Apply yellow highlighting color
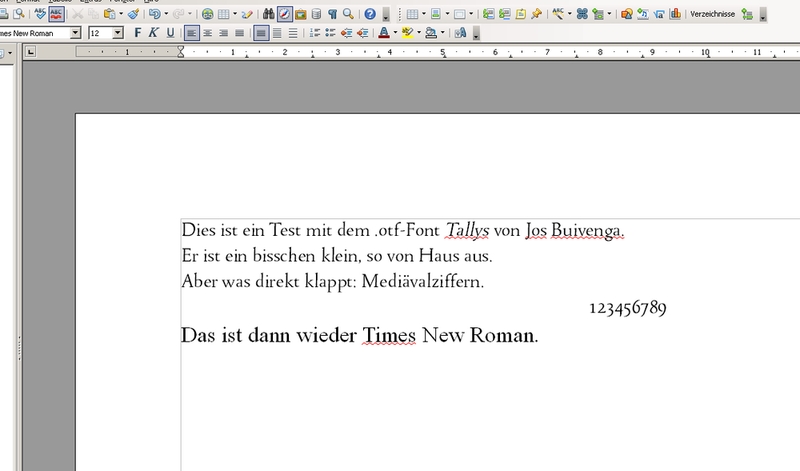The image size is (800, 471). click(407, 33)
